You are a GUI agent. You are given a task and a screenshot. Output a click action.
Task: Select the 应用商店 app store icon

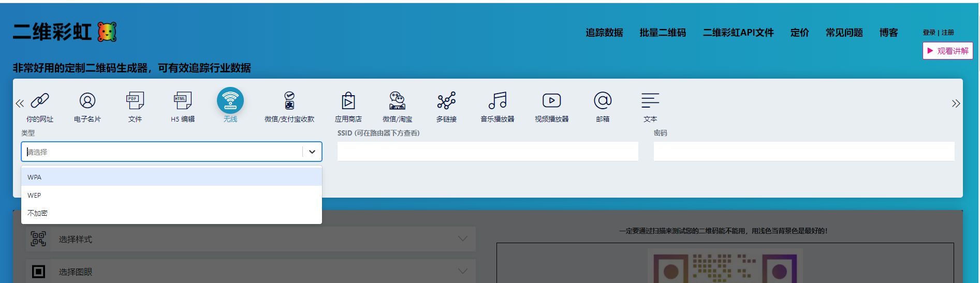click(x=348, y=101)
